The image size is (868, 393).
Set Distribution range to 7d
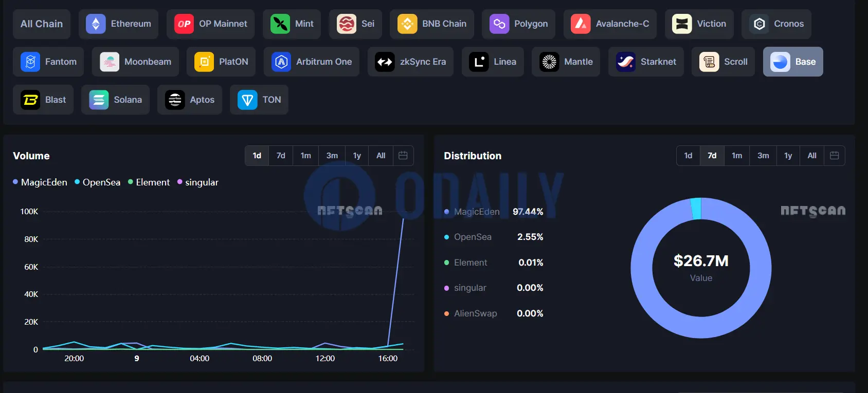point(712,156)
